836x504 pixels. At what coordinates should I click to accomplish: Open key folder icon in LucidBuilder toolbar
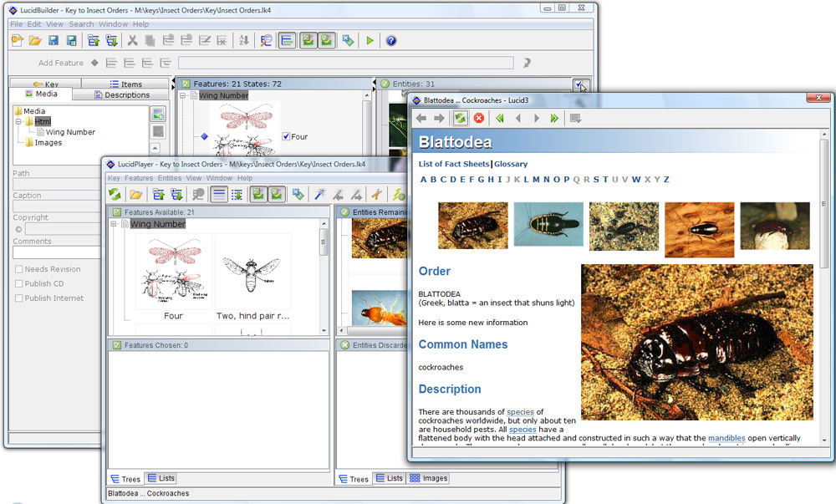click(x=35, y=40)
